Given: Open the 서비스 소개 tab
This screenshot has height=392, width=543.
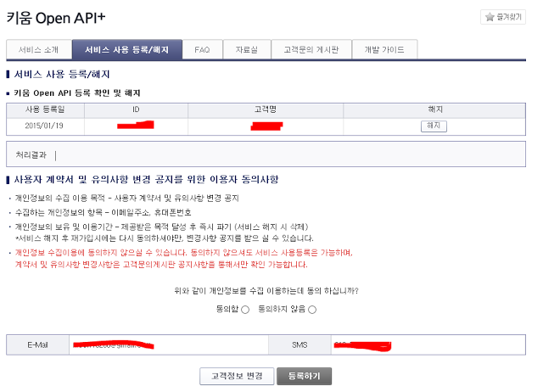Looking at the screenshot, I should coord(39,49).
